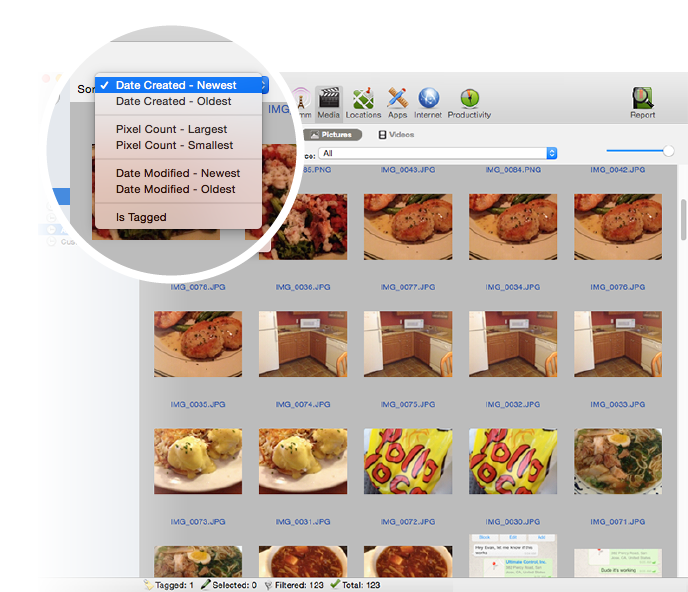Viewport: 688px width, 592px height.
Task: Select the soup thumbnail under IMG_0072.JPG
Action: click(408, 561)
